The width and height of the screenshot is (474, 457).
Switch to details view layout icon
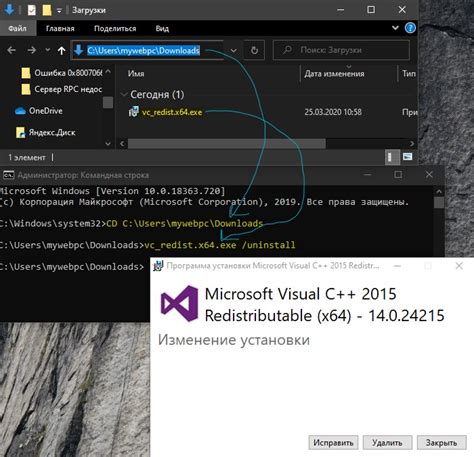[392, 157]
